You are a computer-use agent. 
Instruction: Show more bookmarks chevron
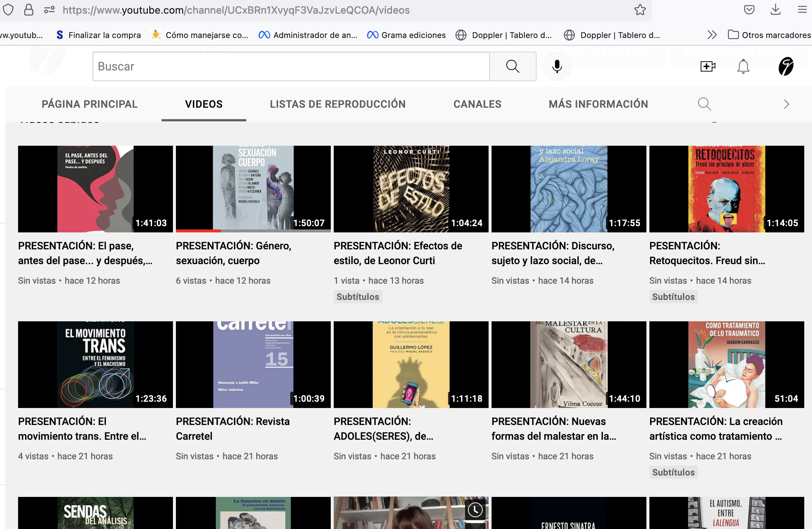click(712, 35)
